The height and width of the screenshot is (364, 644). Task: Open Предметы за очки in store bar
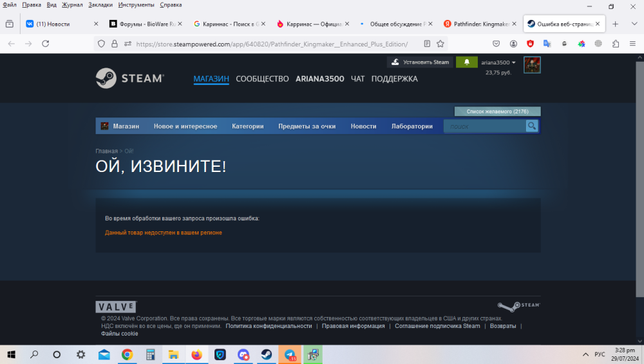307,126
